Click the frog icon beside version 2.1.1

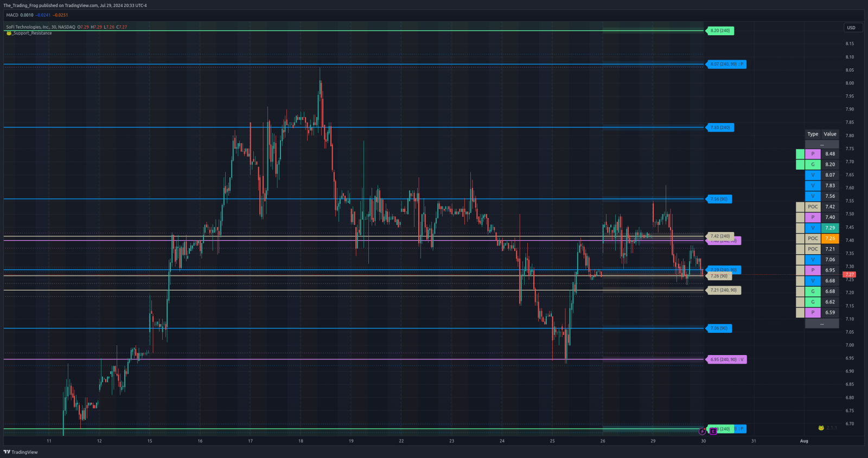pyautogui.click(x=821, y=428)
